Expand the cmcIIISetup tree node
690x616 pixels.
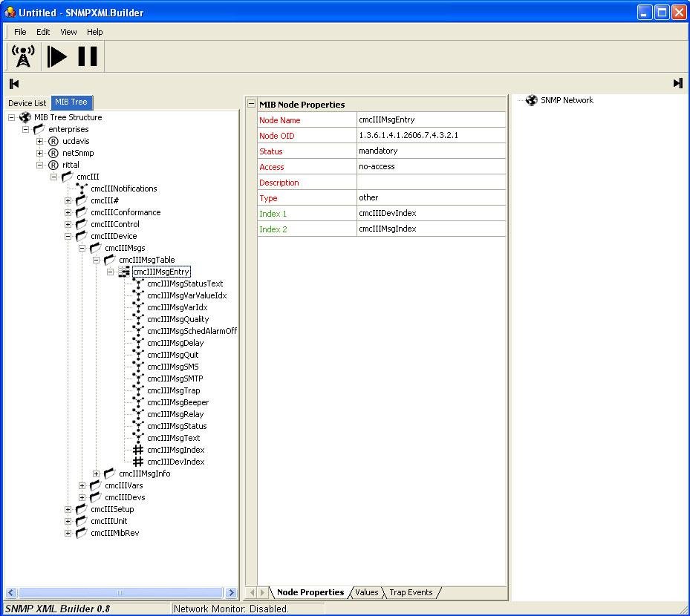(x=68, y=509)
